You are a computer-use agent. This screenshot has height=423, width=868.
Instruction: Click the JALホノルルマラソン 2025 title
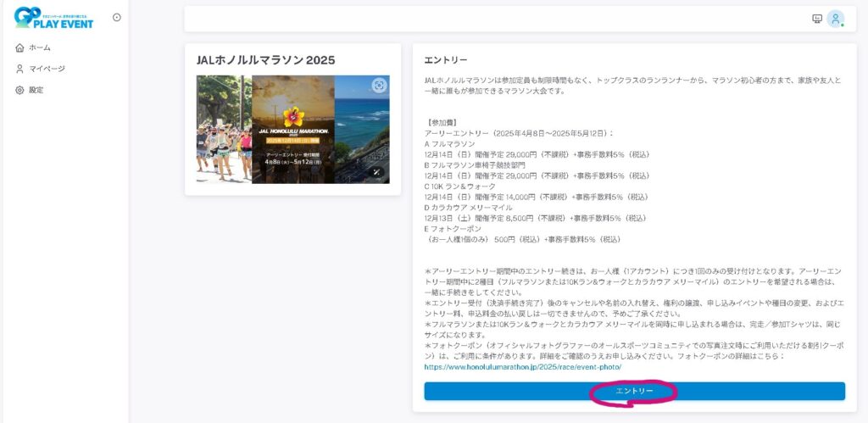click(x=265, y=60)
